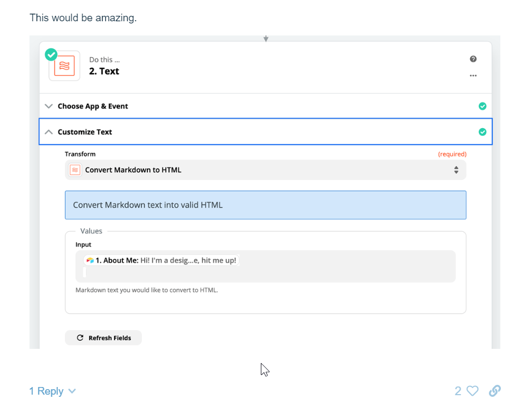Click the Convert Markdown text info banner
The width and height of the screenshot is (532, 399).
pyautogui.click(x=265, y=205)
